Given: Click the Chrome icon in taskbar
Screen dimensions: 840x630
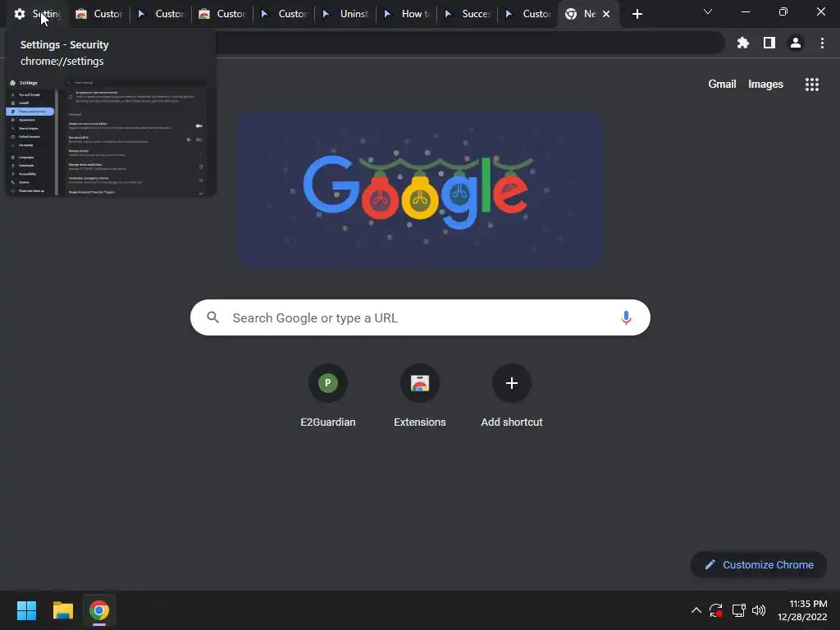Looking at the screenshot, I should point(99,610).
